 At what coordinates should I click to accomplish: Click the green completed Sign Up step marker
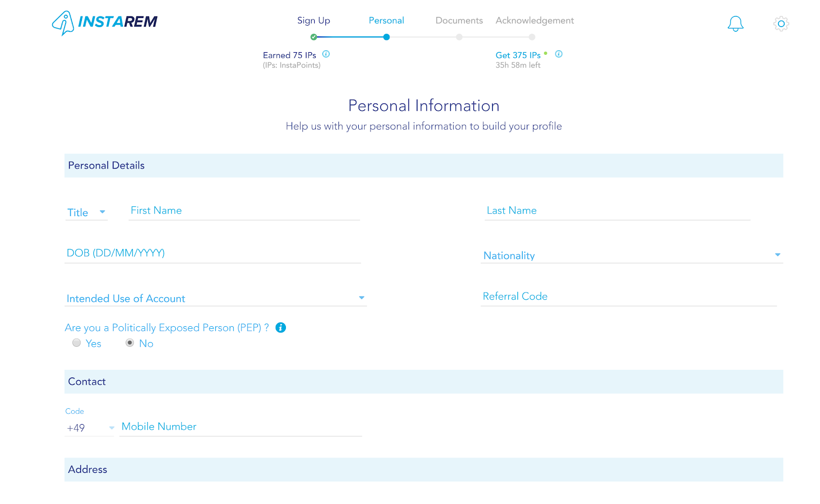click(x=314, y=37)
